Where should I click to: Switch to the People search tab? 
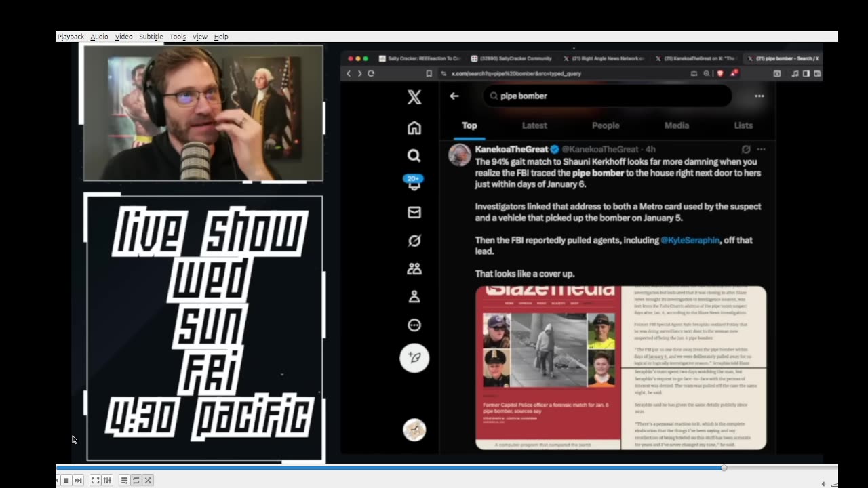(x=606, y=125)
